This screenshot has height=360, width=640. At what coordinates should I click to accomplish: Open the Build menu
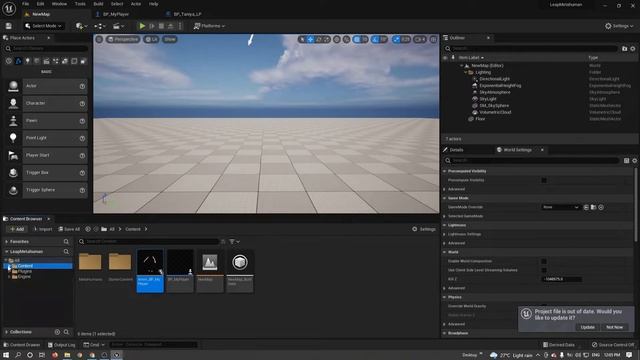click(x=98, y=4)
